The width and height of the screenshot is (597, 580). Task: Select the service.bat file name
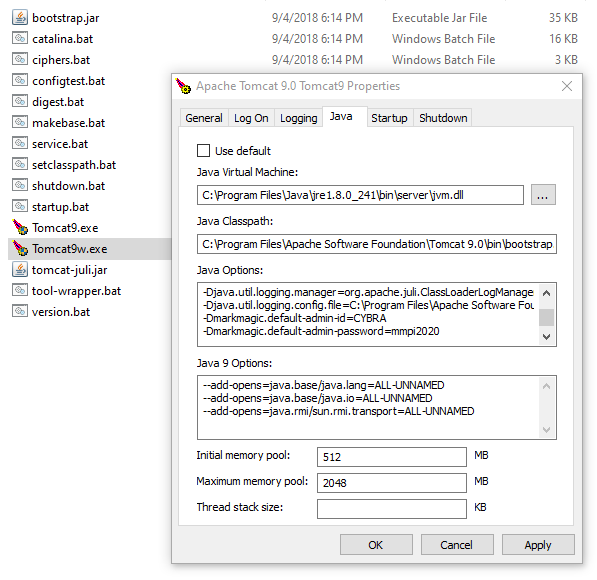point(60,144)
